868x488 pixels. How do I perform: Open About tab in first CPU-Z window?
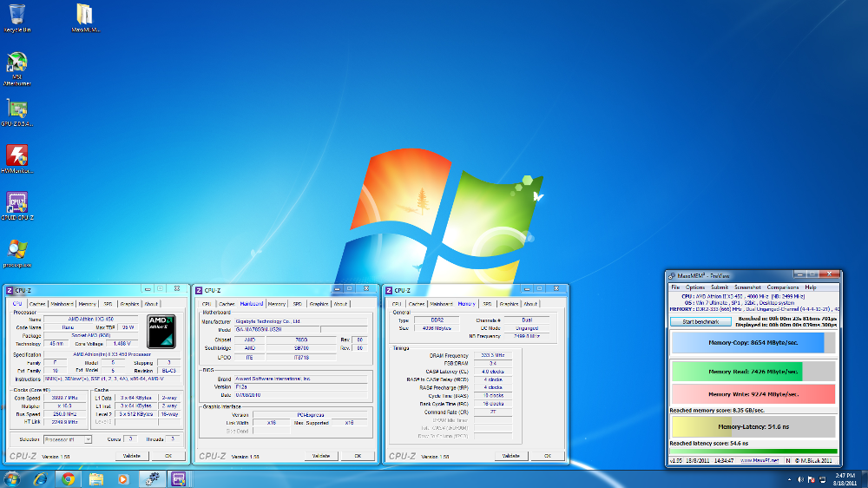coord(151,304)
